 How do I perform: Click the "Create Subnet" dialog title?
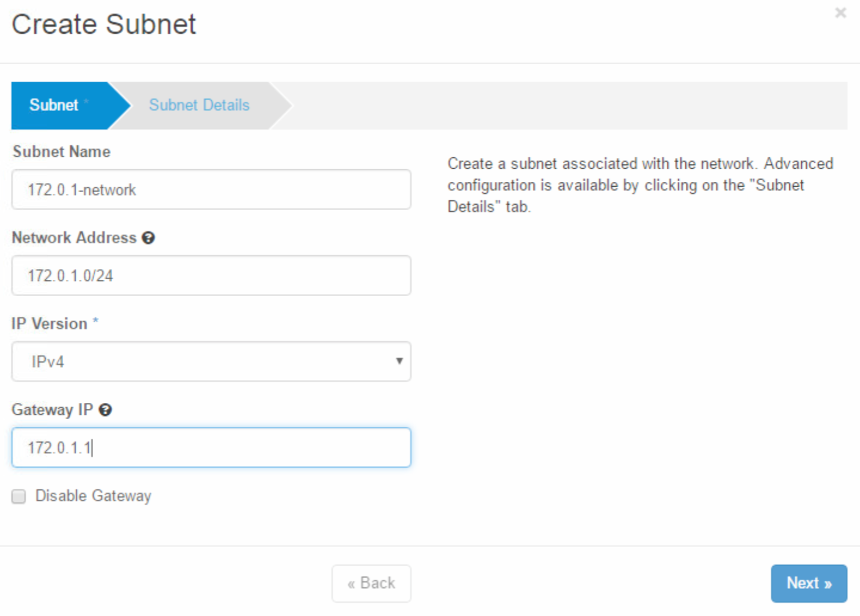(104, 25)
